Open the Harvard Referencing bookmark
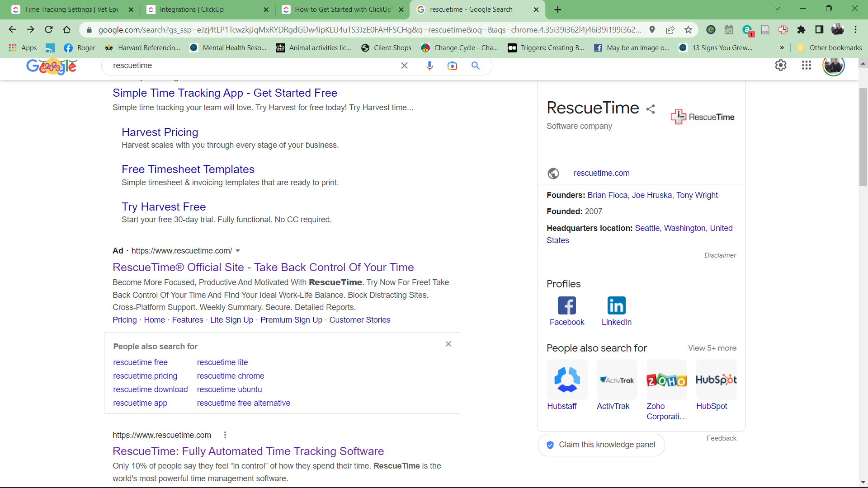Screen dimensions: 868x488 pos(142,47)
